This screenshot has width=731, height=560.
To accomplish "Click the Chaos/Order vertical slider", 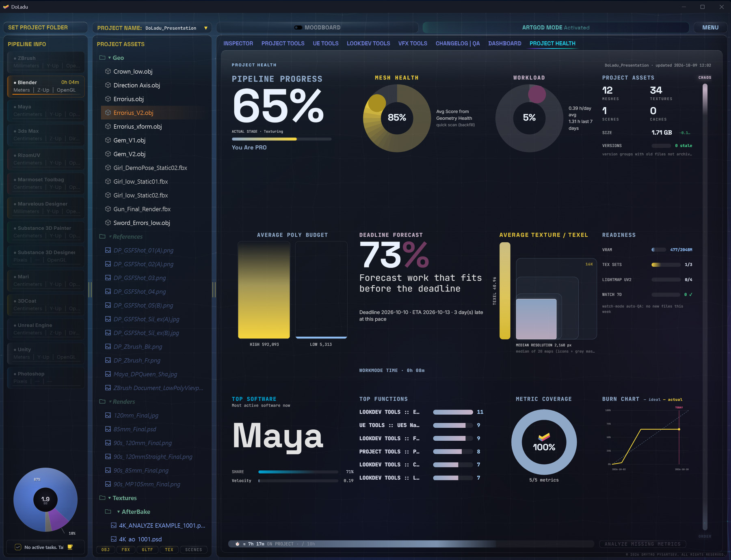I will click(x=705, y=306).
